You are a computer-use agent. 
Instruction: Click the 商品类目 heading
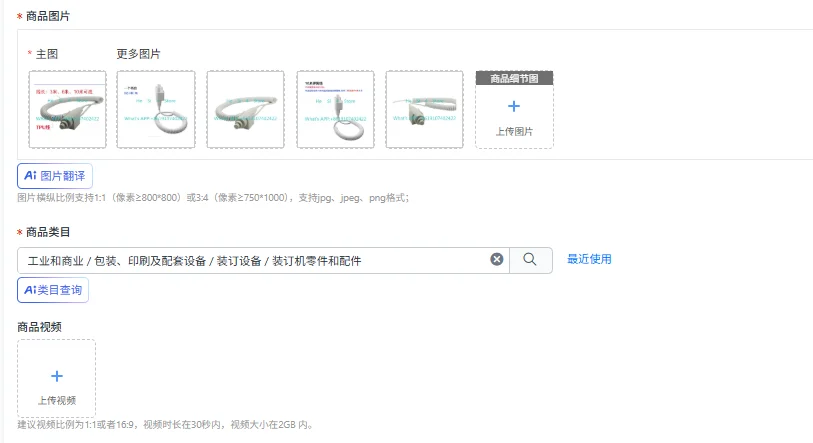click(48, 232)
